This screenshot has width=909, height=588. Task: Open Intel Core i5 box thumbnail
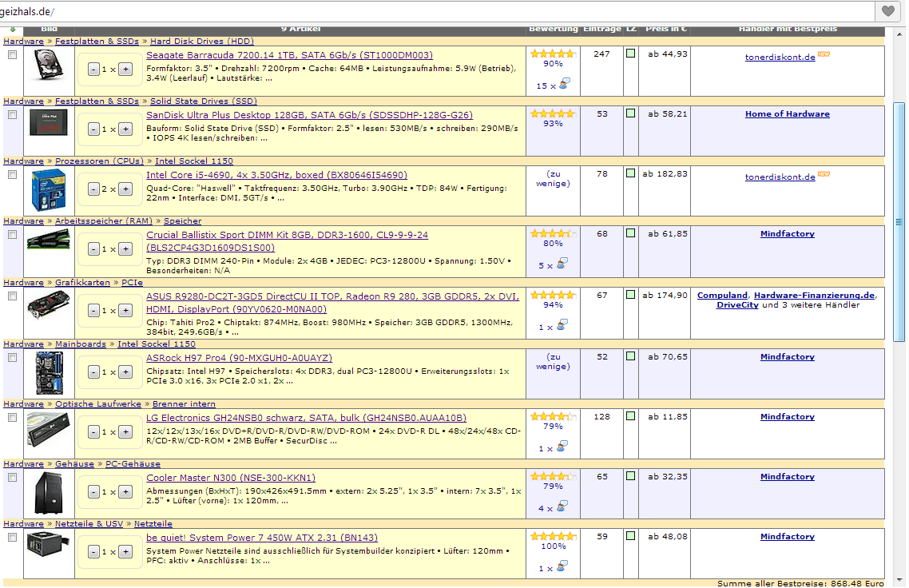click(x=49, y=189)
